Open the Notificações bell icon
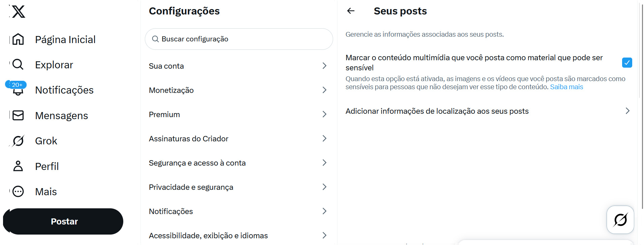 coord(18,90)
